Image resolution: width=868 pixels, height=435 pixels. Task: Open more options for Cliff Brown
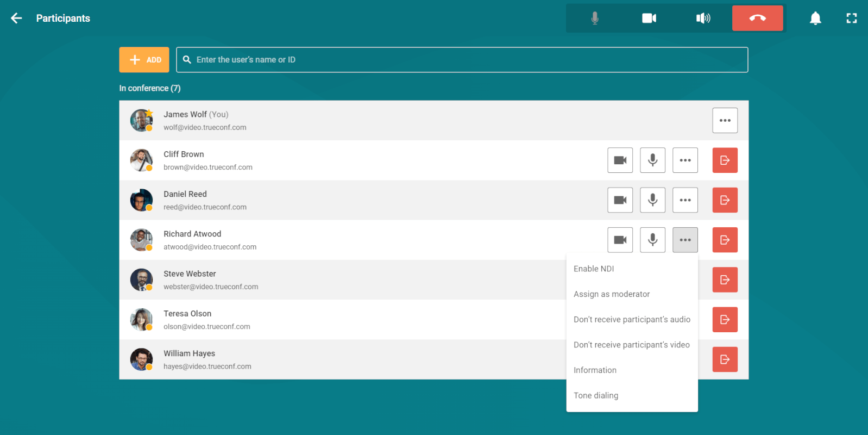(x=685, y=160)
